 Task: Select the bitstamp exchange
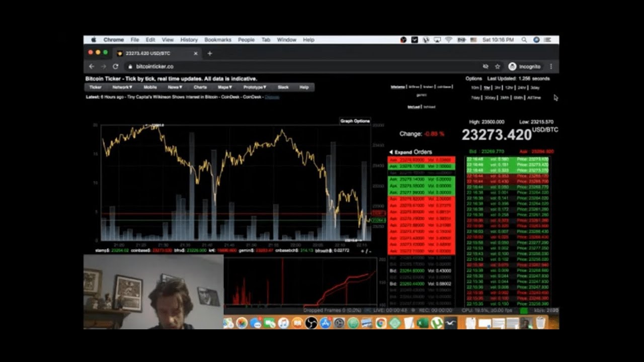tap(398, 87)
